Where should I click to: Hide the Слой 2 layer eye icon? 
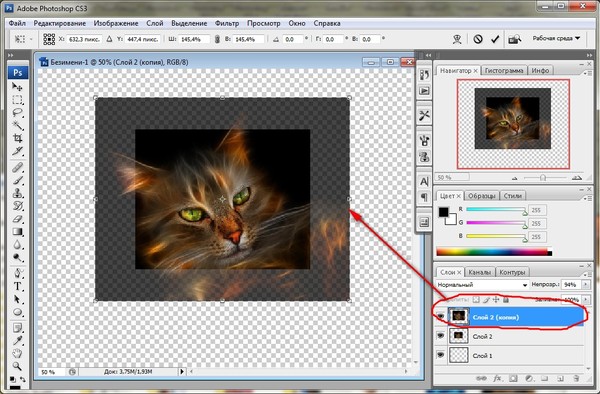(441, 335)
